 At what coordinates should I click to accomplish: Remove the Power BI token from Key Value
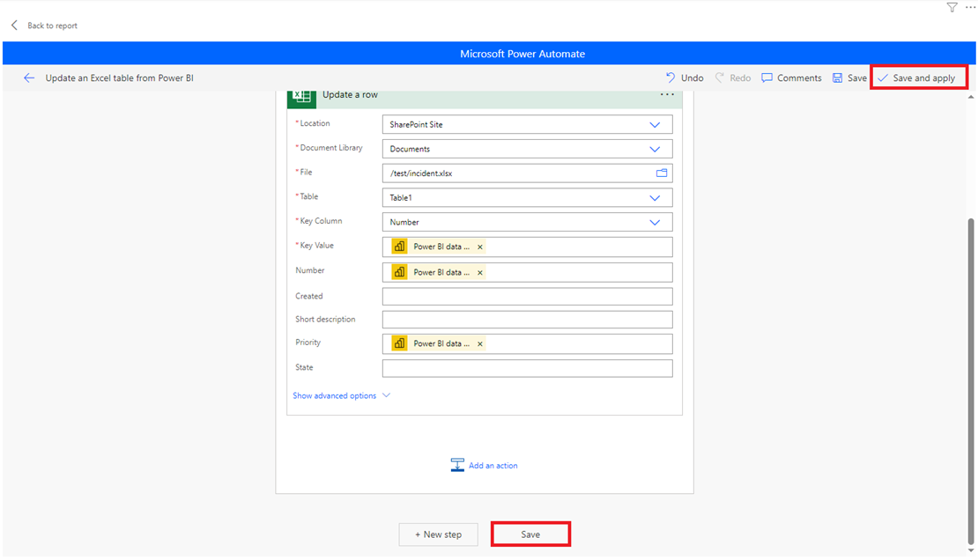pos(479,247)
